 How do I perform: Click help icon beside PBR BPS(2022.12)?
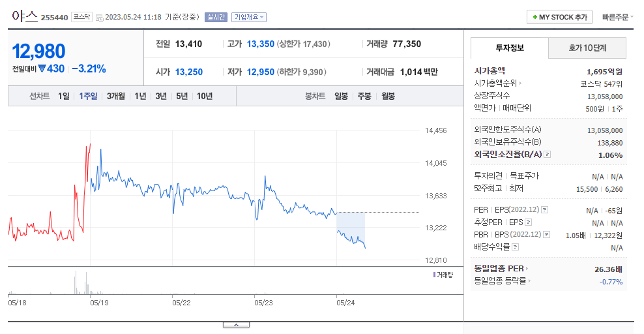pyautogui.click(x=547, y=235)
